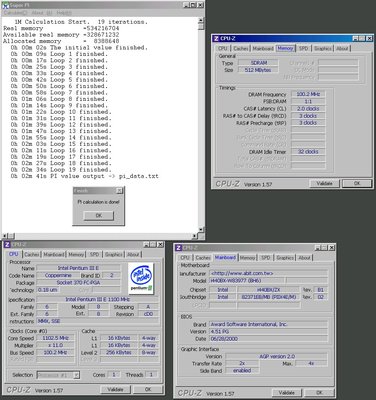Click OK in the CPU-Z CPU window
This screenshot has height=400, width=376.
(148, 389)
